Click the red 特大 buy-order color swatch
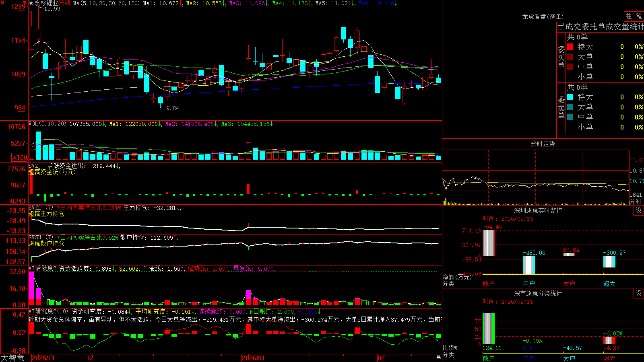644x362 pixels. (x=570, y=47)
